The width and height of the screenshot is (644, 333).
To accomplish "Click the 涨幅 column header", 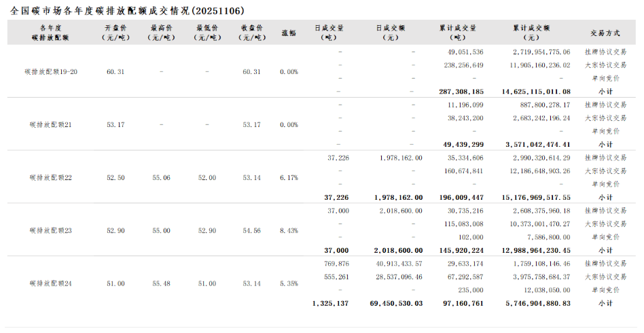I will [289, 33].
